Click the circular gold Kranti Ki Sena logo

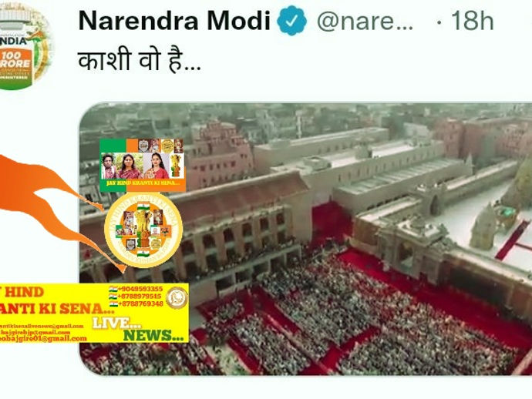(x=143, y=230)
